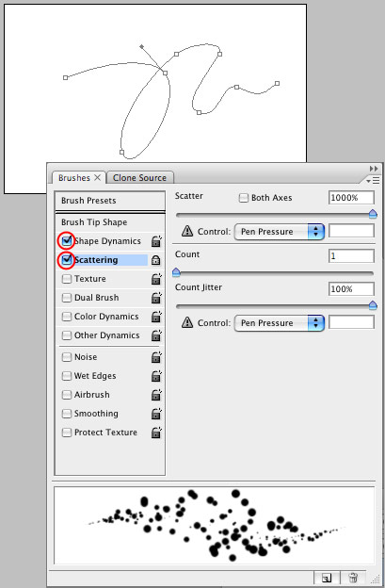Open the Brushes panel flyout menu
The image size is (385, 588).
pyautogui.click(x=373, y=181)
